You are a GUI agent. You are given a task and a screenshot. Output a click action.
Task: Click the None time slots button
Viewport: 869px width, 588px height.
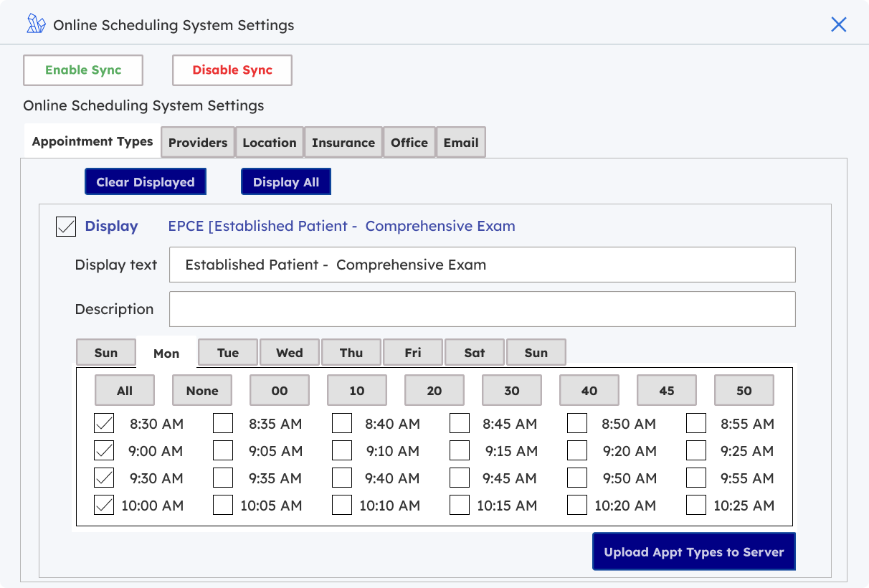(202, 391)
